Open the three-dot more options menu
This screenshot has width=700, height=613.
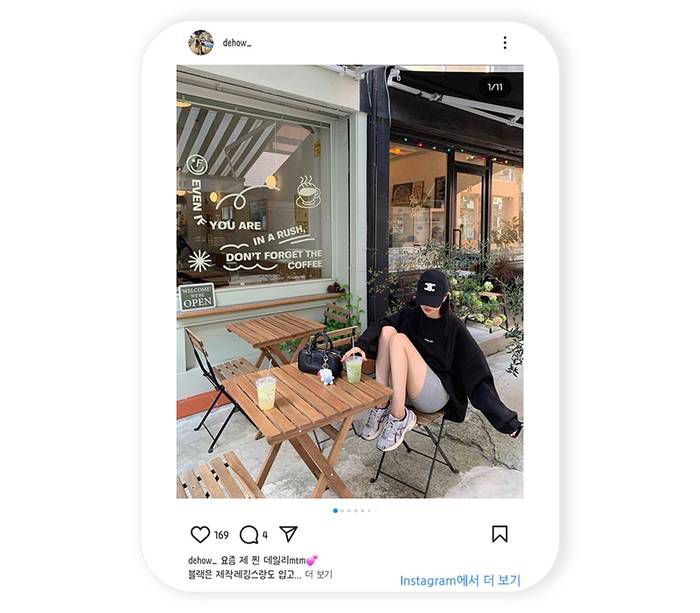505,43
